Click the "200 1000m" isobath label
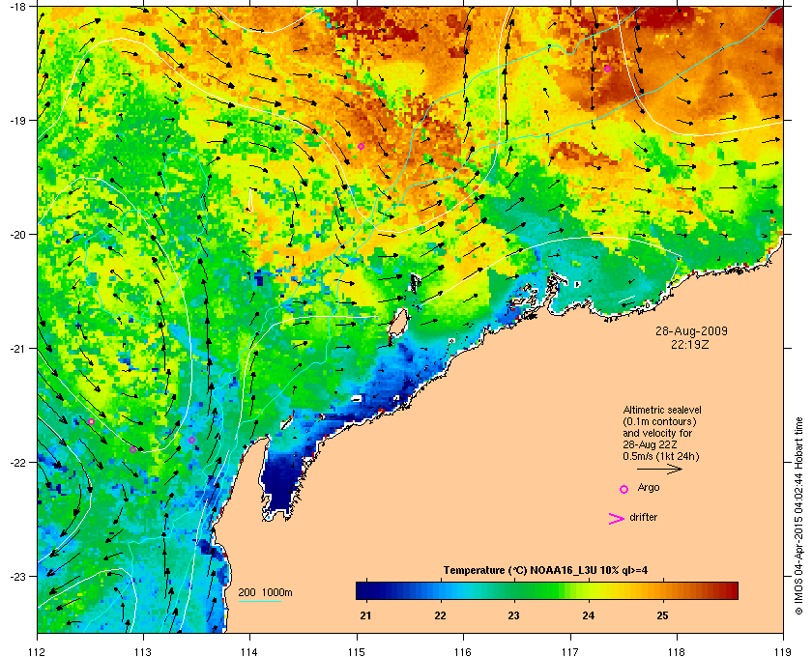This screenshot has width=812, height=657. (x=265, y=593)
